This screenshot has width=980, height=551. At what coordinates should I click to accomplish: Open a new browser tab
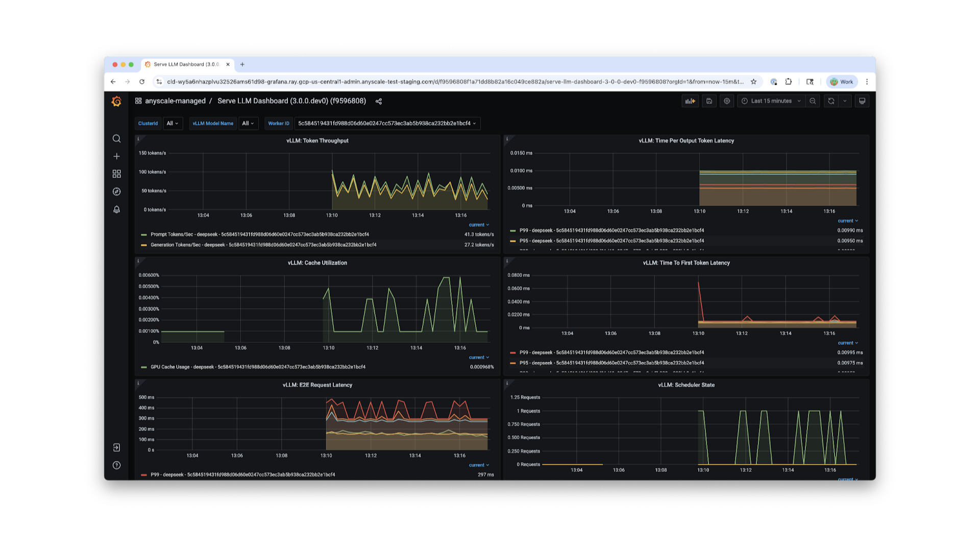coord(242,64)
